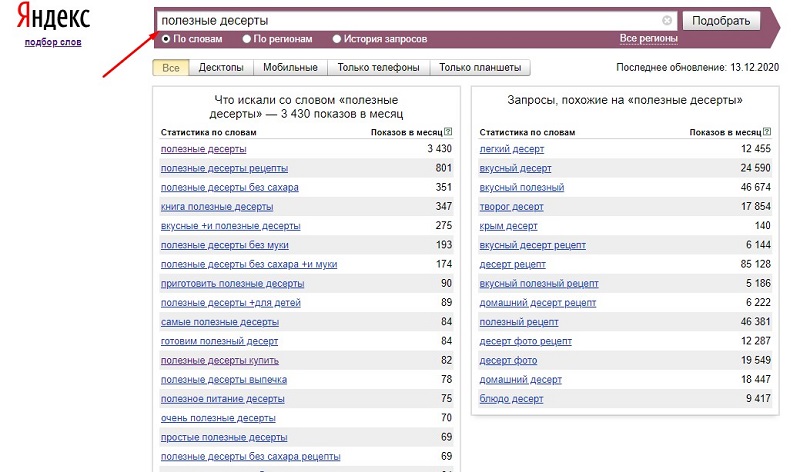
Task: Click the Запросы, похожие на heading
Action: 625,100
